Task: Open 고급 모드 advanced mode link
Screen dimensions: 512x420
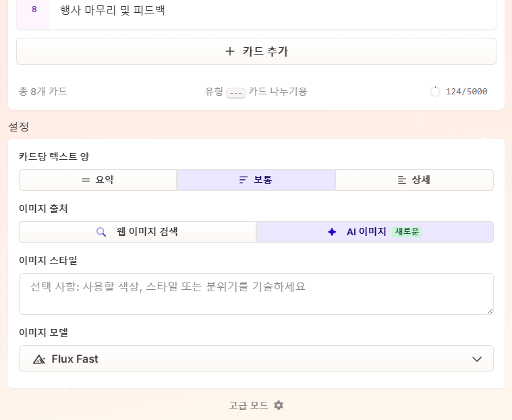Action: [249, 405]
